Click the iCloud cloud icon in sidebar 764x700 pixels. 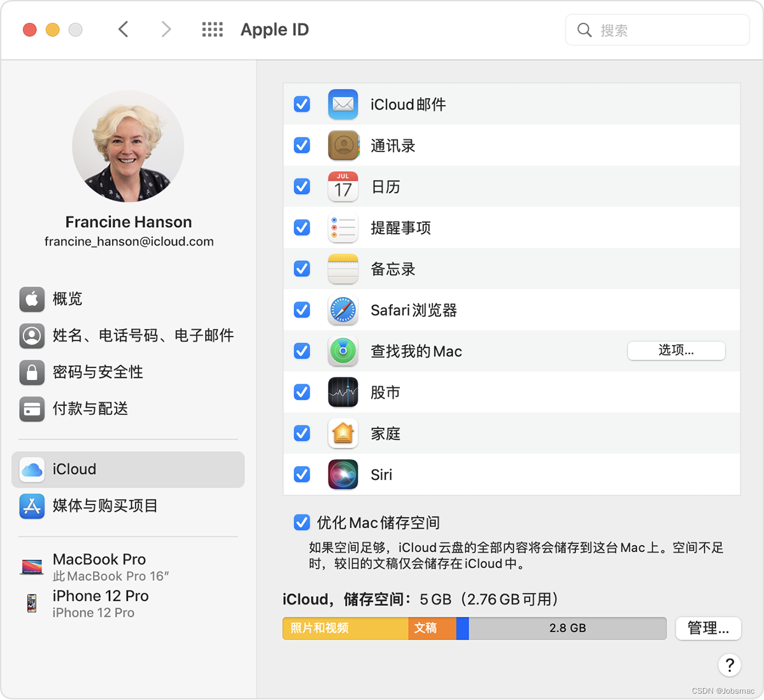click(32, 470)
